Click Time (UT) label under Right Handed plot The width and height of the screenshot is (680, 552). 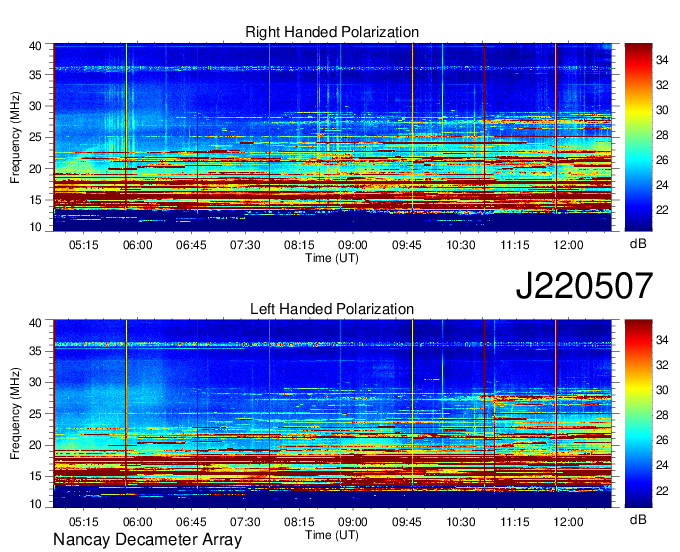pos(332,258)
